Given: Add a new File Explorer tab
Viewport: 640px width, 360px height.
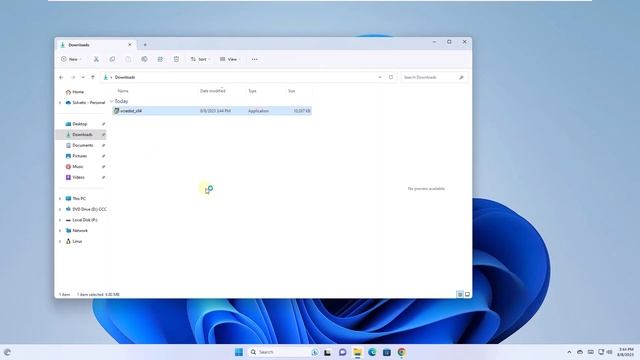Looking at the screenshot, I should tap(145, 45).
